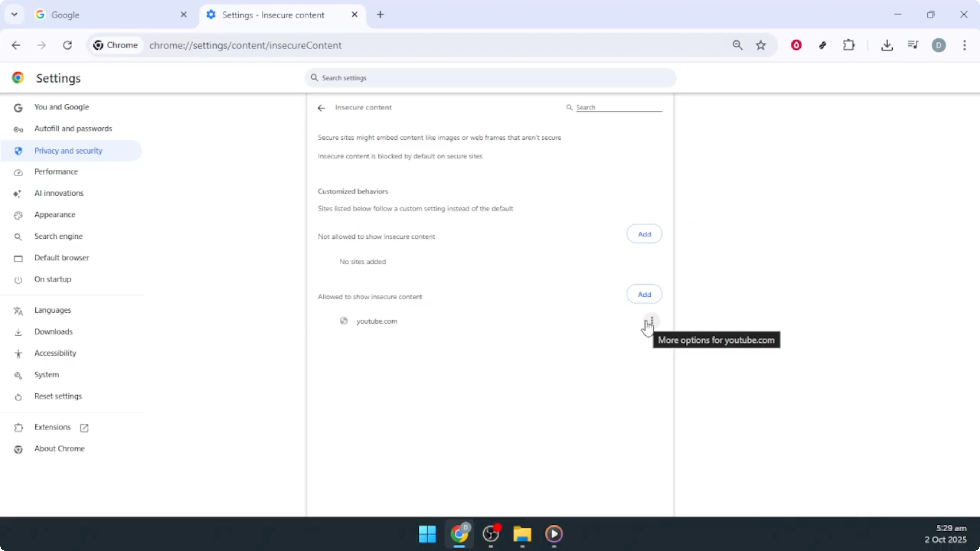Viewport: 980px width, 551px height.
Task: Open the Downloads tray in the toolbar
Action: coord(887,45)
